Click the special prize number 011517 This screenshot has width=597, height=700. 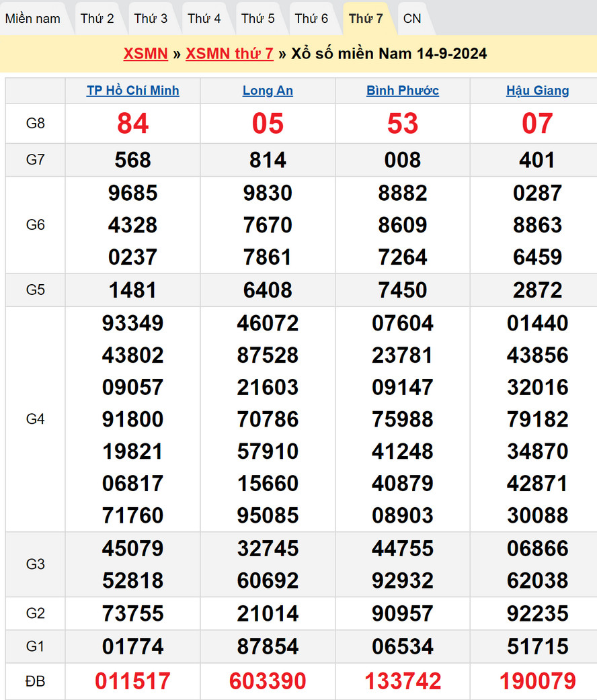coord(133,681)
